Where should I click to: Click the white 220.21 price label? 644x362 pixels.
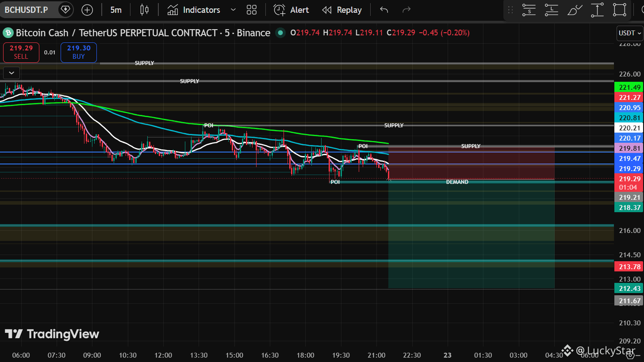click(x=629, y=128)
